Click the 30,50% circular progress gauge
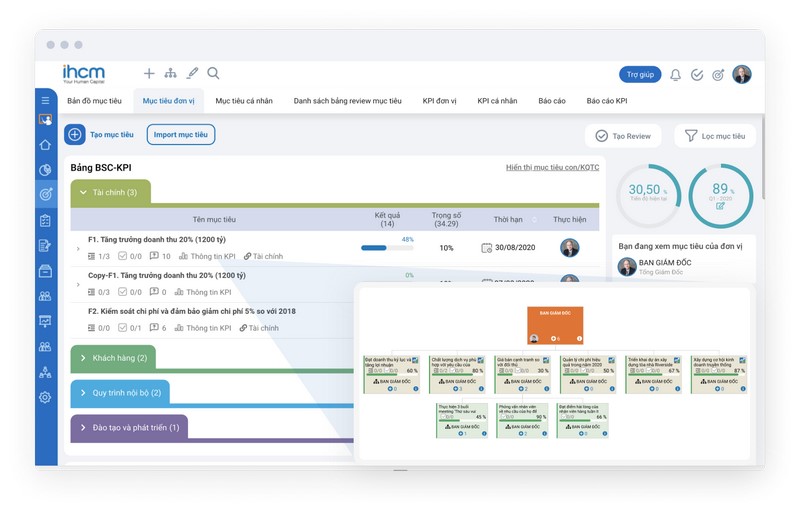 pyautogui.click(x=648, y=195)
